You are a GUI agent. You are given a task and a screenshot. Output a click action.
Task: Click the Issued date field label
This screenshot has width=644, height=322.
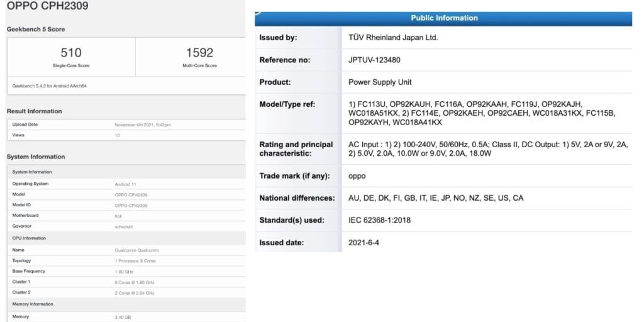click(x=281, y=243)
